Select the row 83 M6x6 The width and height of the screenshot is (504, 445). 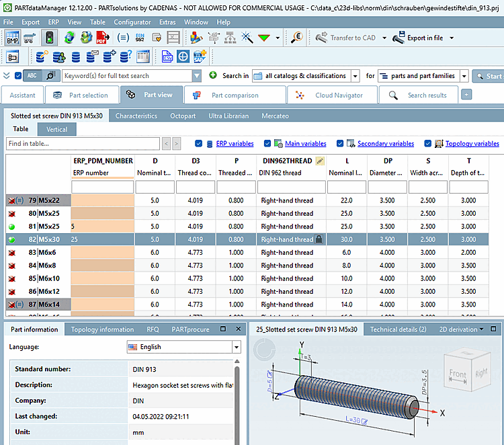247,252
